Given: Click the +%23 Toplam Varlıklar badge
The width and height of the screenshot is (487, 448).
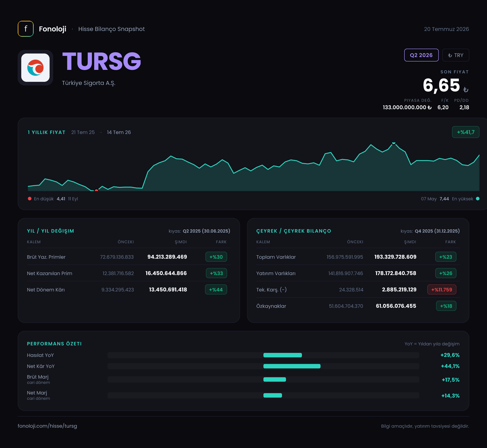Looking at the screenshot, I should [x=446, y=257].
